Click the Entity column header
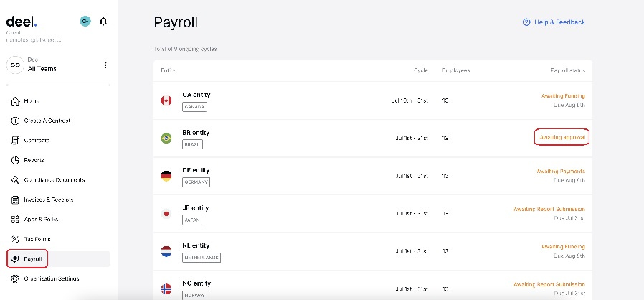Screen dimensions: 644x300 coord(168,70)
